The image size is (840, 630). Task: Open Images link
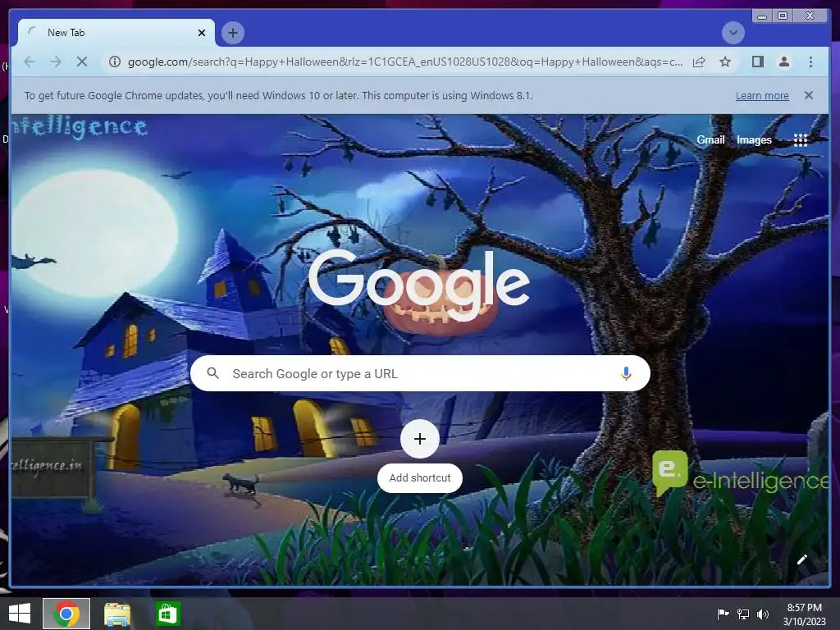coord(754,139)
